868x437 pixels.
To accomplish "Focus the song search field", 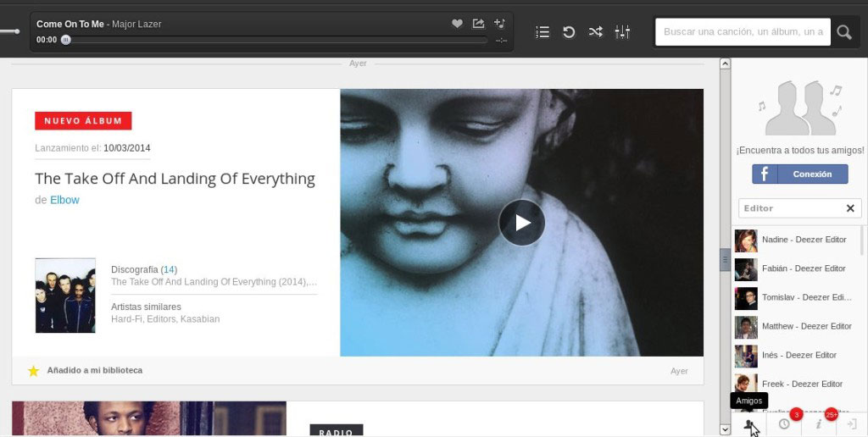I will [743, 32].
